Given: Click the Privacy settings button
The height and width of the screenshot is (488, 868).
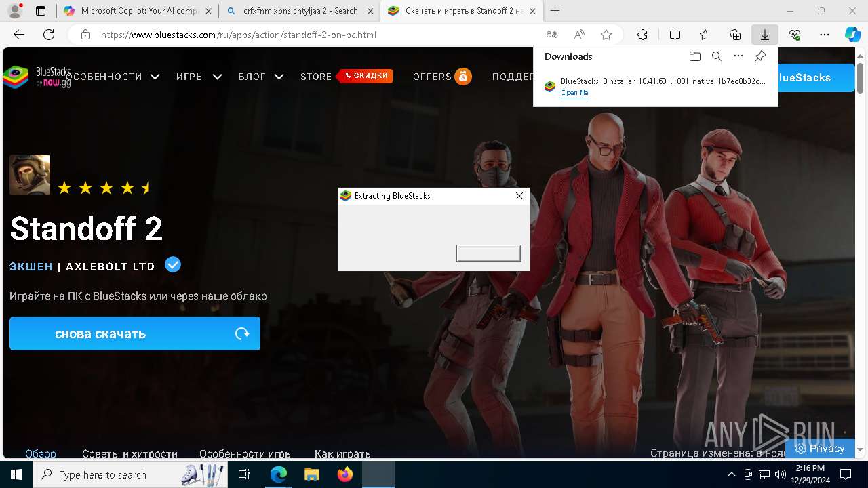Looking at the screenshot, I should [820, 448].
